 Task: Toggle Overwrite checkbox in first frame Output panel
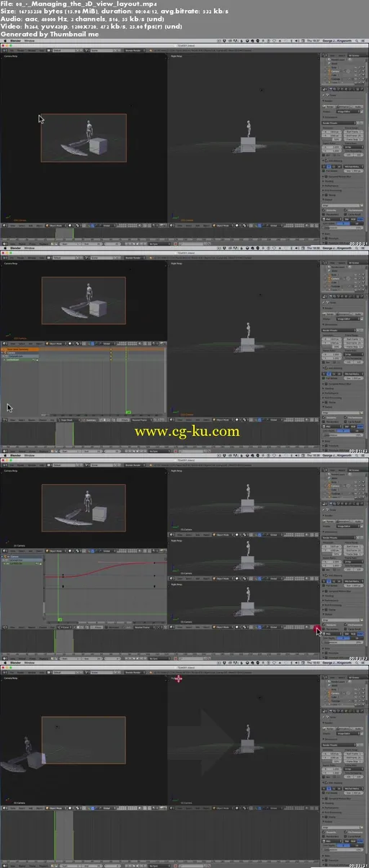click(324, 210)
